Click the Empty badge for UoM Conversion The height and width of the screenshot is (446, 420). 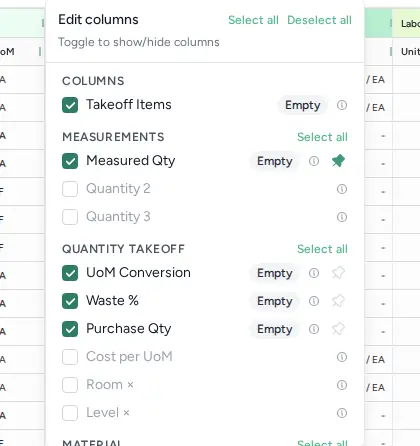tap(275, 273)
